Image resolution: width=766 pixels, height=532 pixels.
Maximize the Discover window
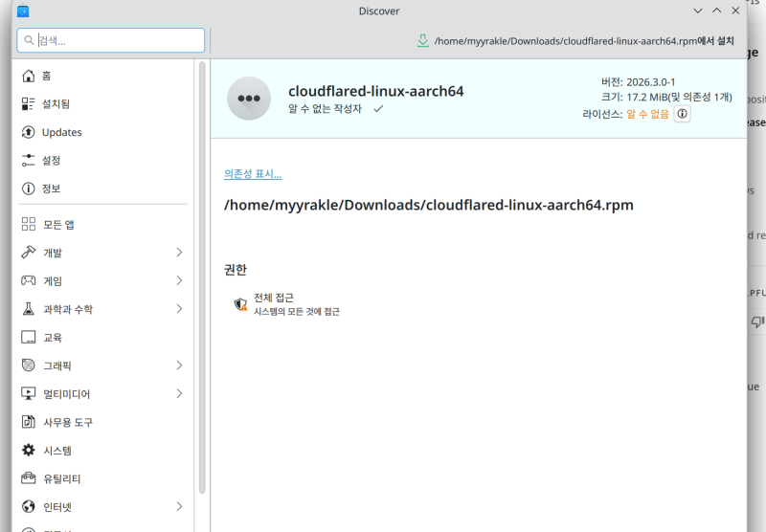(x=716, y=11)
